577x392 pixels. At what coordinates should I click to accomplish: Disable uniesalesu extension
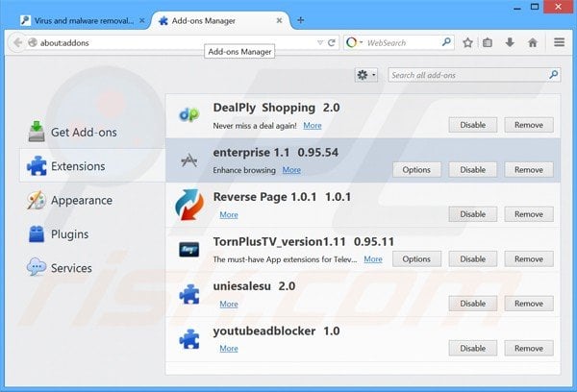point(473,304)
